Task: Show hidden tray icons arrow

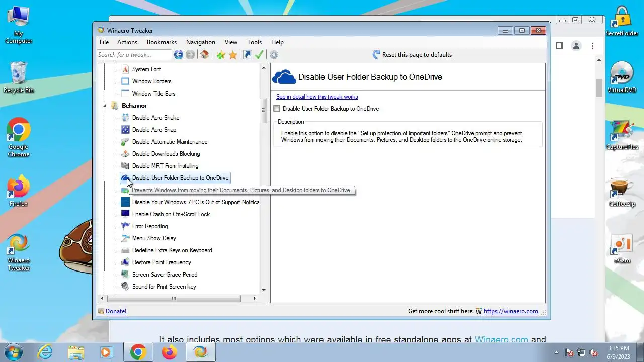Action: pos(556,352)
